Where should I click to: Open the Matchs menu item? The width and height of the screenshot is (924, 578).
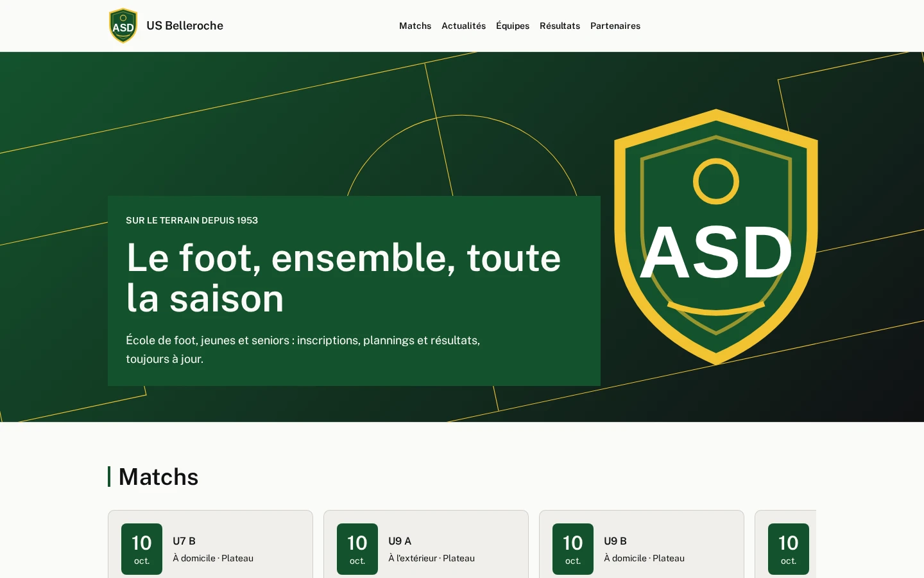point(415,26)
